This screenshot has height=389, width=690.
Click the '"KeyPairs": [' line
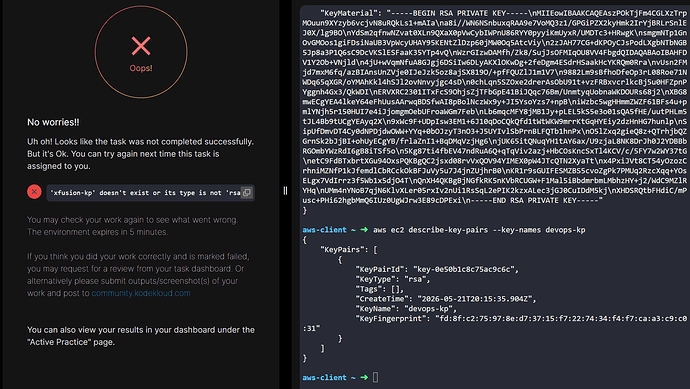point(349,250)
